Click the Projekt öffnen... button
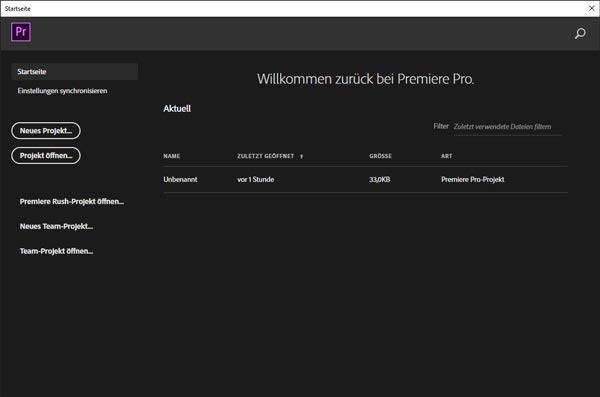 tap(46, 155)
